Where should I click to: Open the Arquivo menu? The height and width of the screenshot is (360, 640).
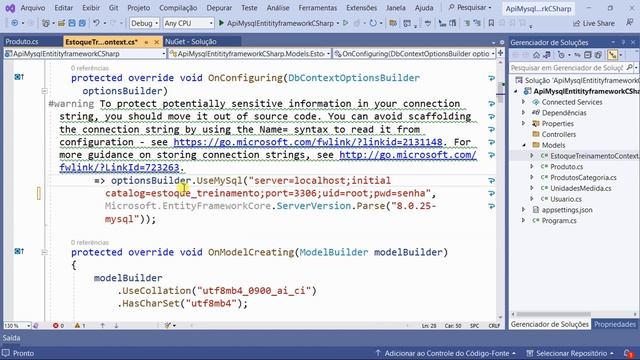pyautogui.click(x=33, y=8)
